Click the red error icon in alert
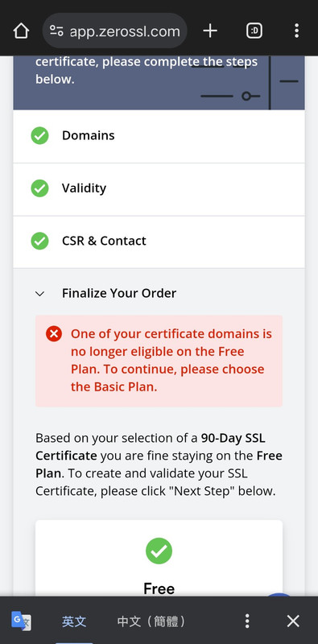Viewport: 318px width, 644px height. (54, 333)
